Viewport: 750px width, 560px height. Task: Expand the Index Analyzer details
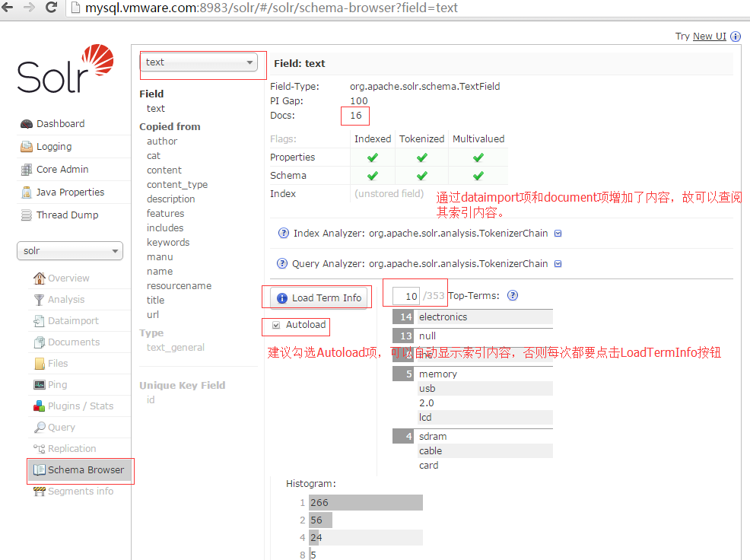click(x=558, y=234)
